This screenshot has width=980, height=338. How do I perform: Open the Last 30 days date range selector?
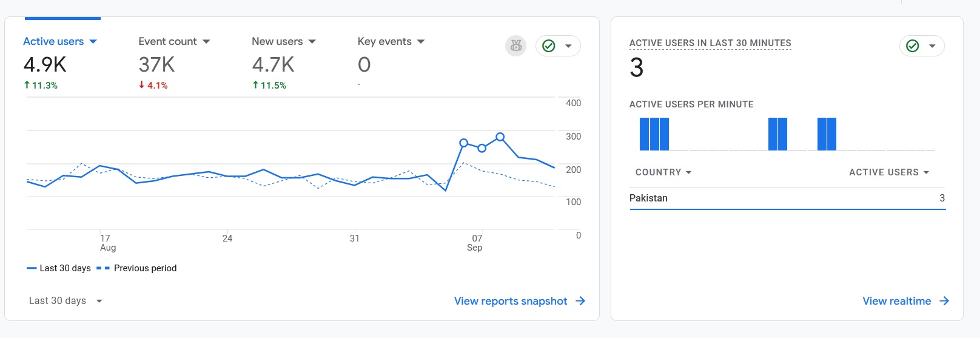(x=65, y=300)
